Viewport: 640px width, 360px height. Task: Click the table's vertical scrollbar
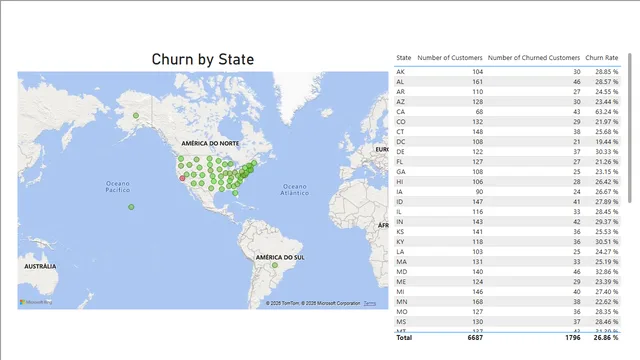[630, 129]
